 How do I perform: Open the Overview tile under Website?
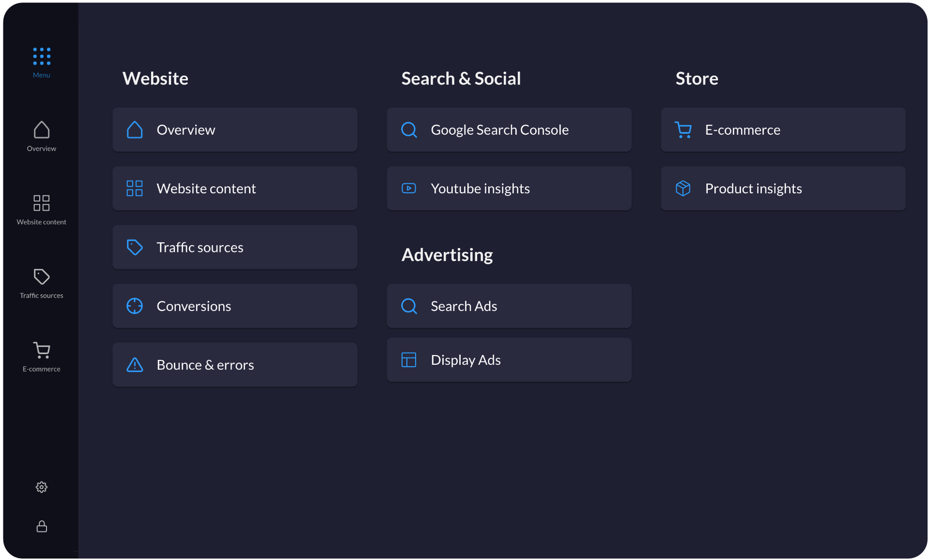(234, 129)
